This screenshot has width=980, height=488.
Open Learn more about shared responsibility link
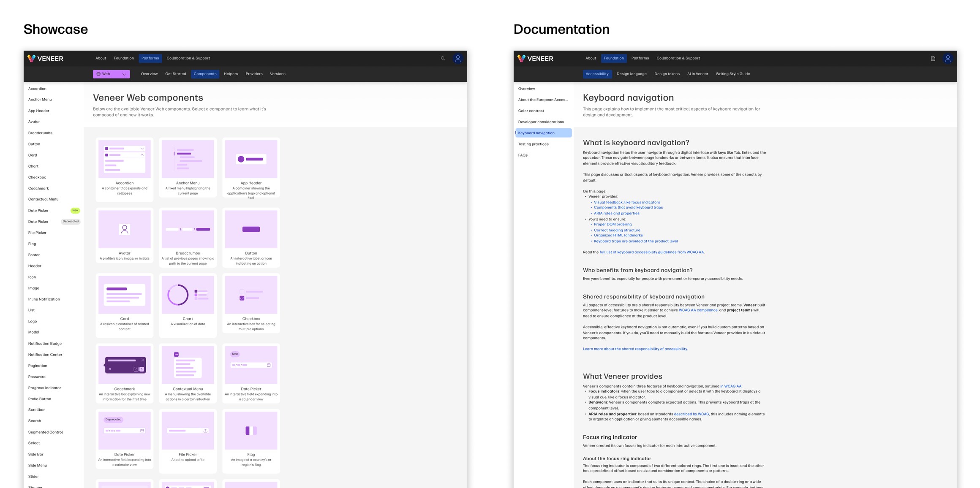[x=635, y=349]
